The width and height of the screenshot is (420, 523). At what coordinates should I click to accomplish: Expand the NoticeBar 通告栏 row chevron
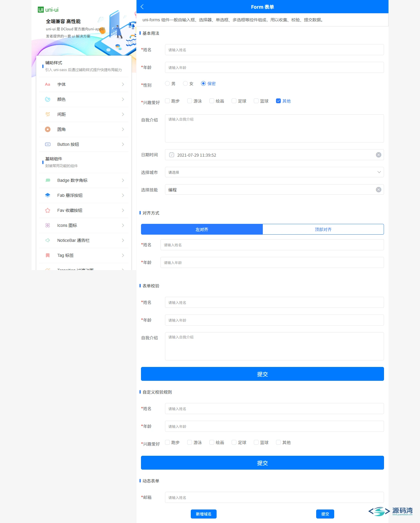[x=123, y=240]
